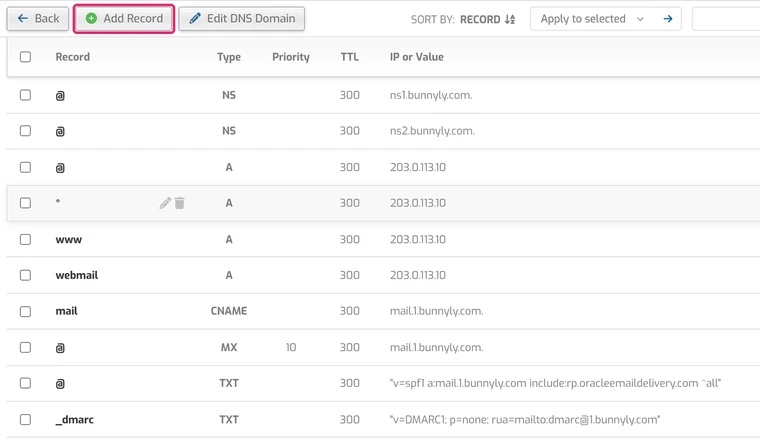Screen dimensions: 760x442
Task: Click the Add Record button
Action: click(x=124, y=18)
